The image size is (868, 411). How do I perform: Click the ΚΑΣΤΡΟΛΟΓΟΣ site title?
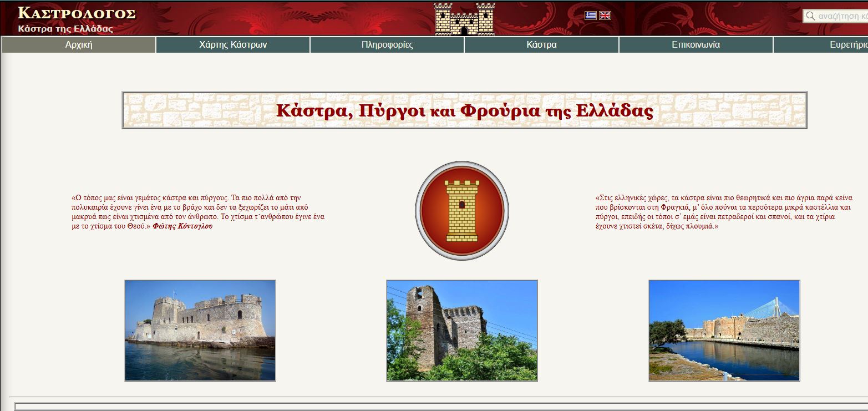pos(77,13)
